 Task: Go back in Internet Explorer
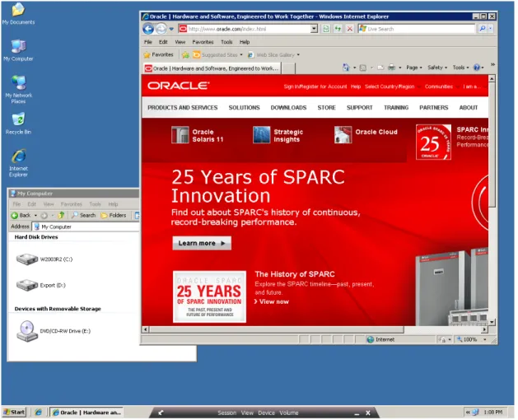coord(148,29)
